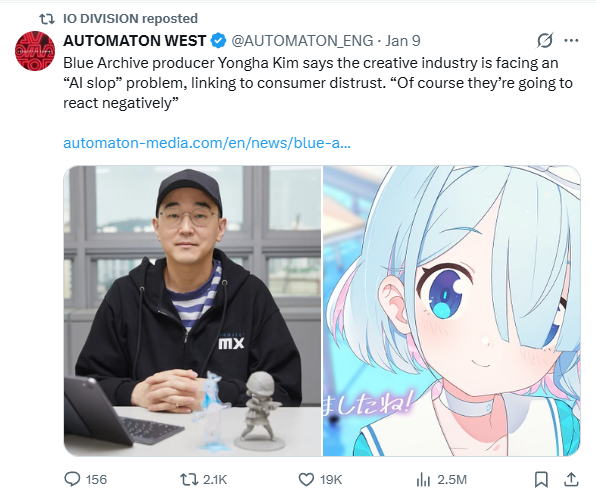
Task: Click the 19K likes count
Action: (331, 480)
